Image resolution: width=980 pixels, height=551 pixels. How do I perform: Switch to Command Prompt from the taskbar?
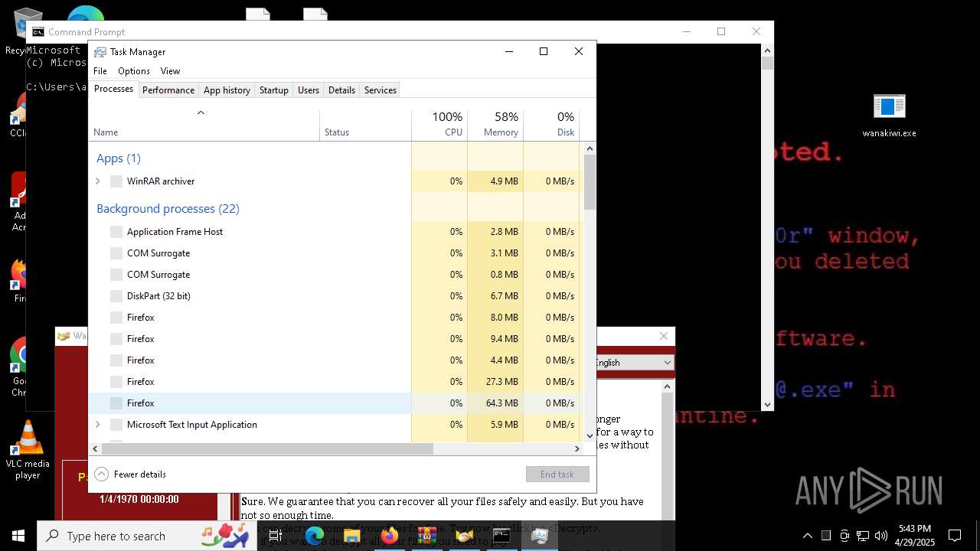tap(501, 536)
